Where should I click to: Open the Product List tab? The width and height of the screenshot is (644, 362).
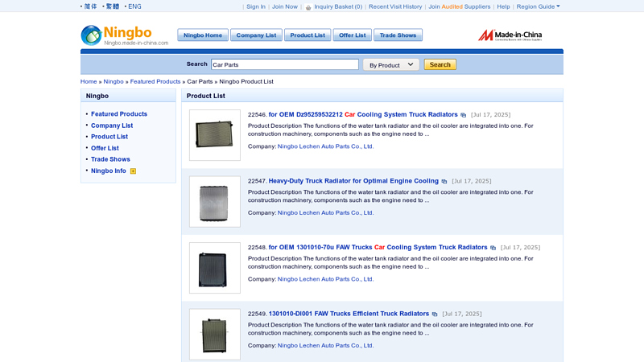pyautogui.click(x=308, y=35)
